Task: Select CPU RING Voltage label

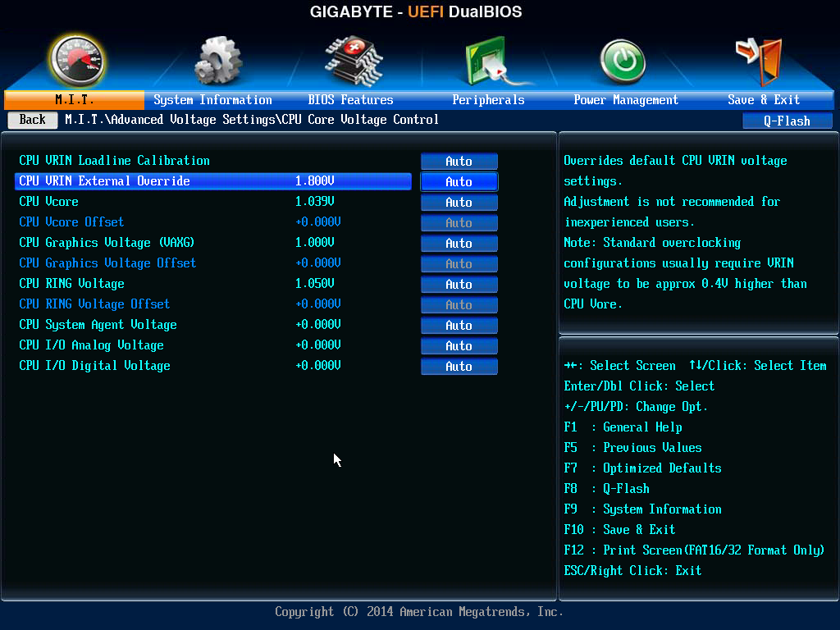Action: (x=72, y=283)
